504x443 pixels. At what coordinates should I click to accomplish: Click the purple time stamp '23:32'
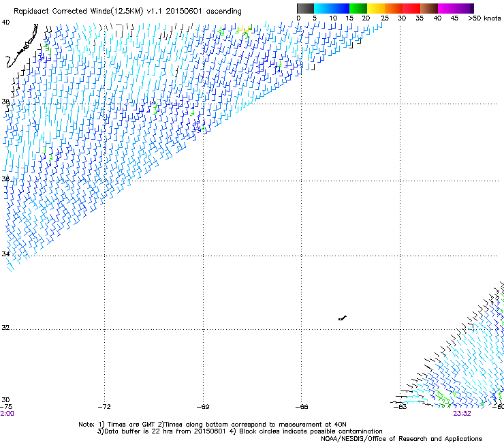tap(462, 414)
